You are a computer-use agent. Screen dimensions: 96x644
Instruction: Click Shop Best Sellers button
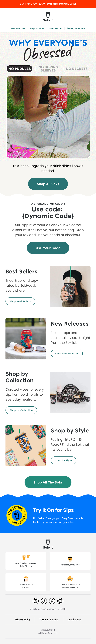click(x=20, y=301)
